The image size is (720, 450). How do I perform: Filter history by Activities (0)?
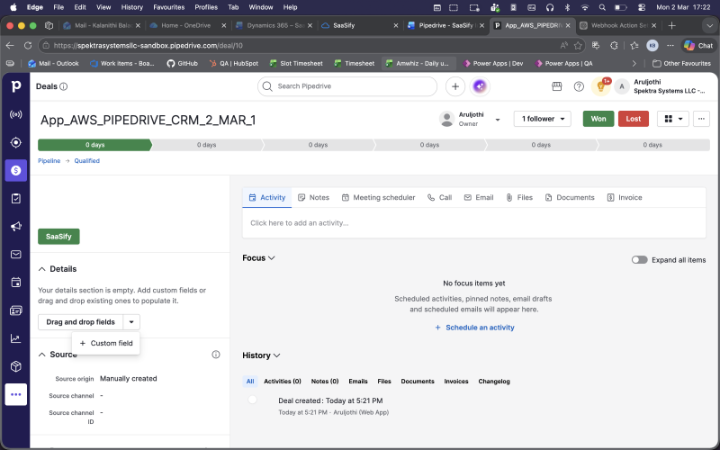(282, 382)
